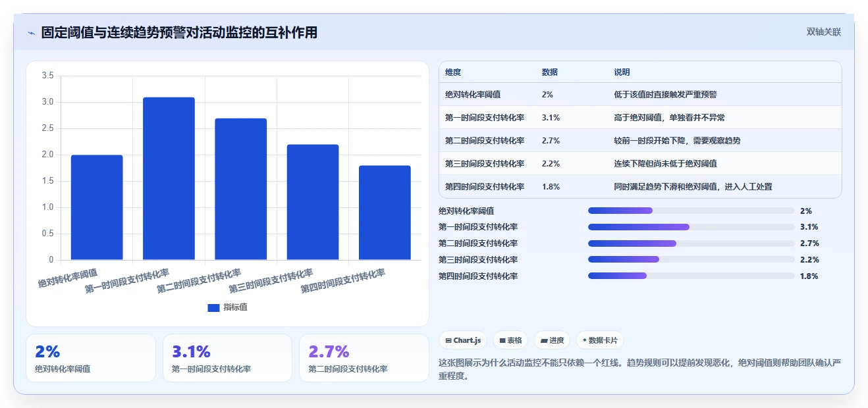The width and height of the screenshot is (868, 408).
Task: Select the 数据卡片 tag
Action: (x=599, y=340)
